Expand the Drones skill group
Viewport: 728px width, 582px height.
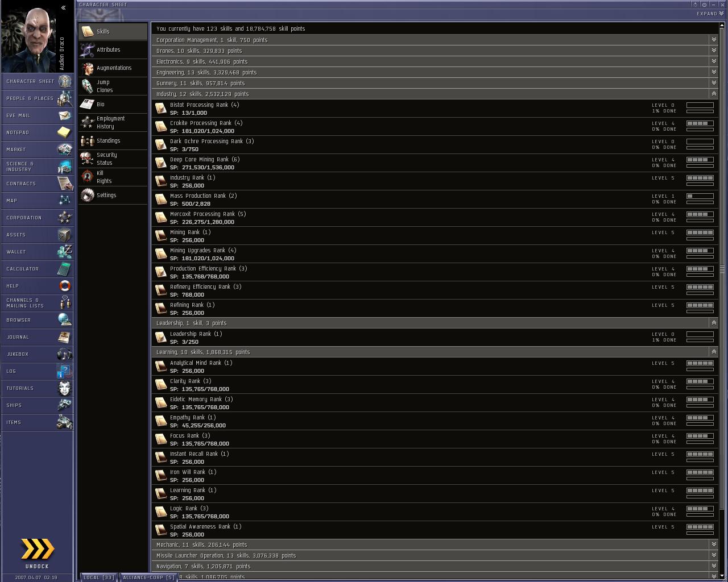coord(714,51)
